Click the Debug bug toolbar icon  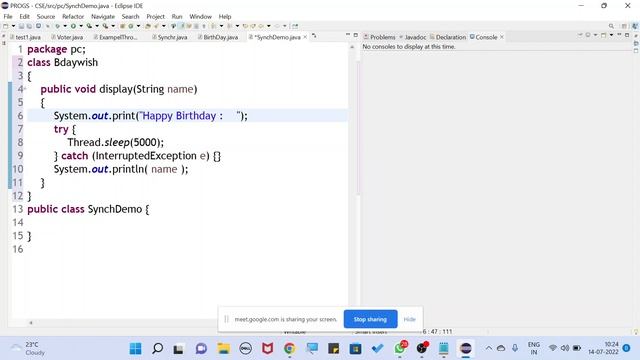[58, 26]
